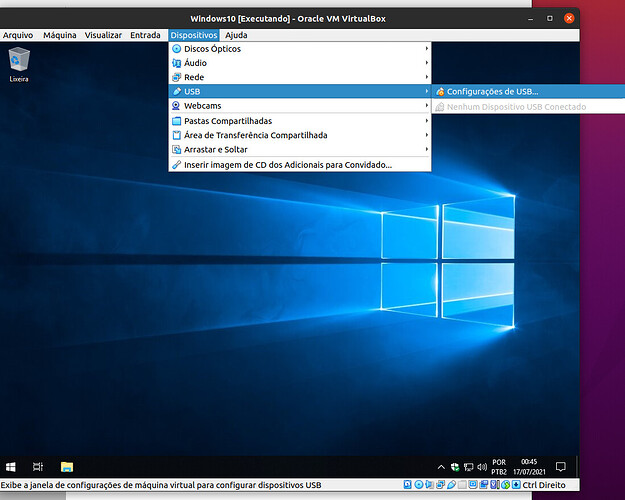The height and width of the screenshot is (500, 625).
Task: Open the Windows Start button in guest
Action: coord(11,467)
